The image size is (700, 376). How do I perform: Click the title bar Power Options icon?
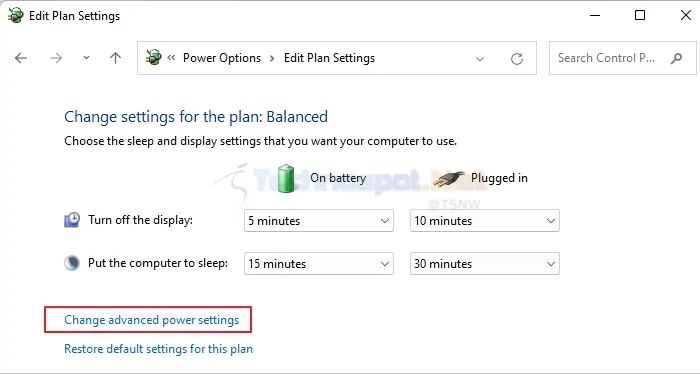(x=16, y=15)
